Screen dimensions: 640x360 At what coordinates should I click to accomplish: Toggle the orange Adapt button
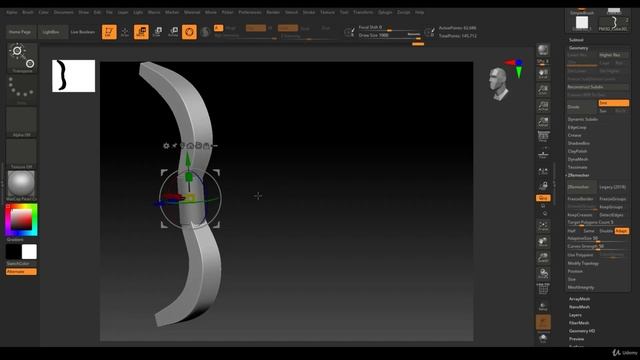(x=621, y=231)
